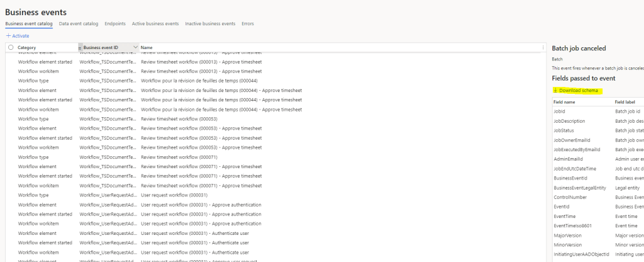Click the Download schema arrow icon
This screenshot has height=262, width=644.
coord(555,91)
